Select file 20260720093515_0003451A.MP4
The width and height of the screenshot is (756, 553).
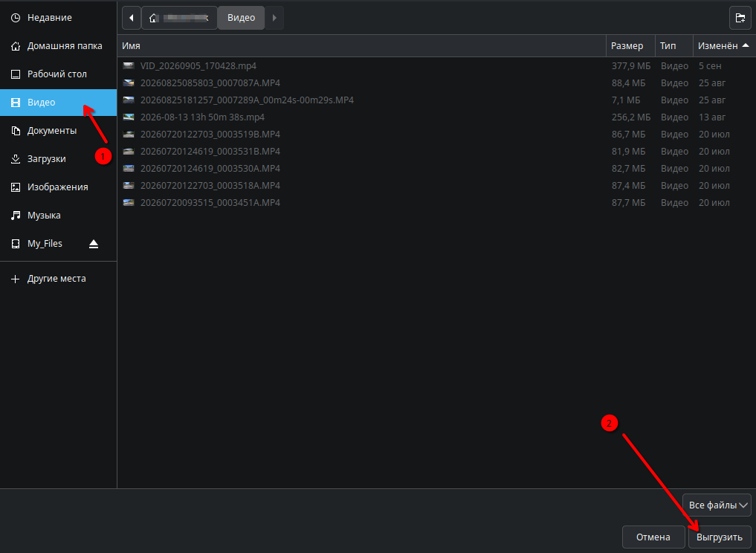click(x=436, y=203)
